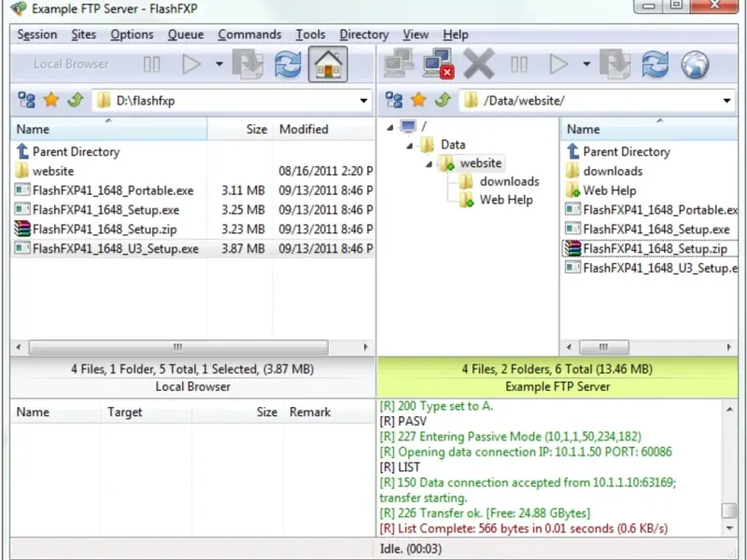Toggle the Home local browser button

click(x=328, y=64)
